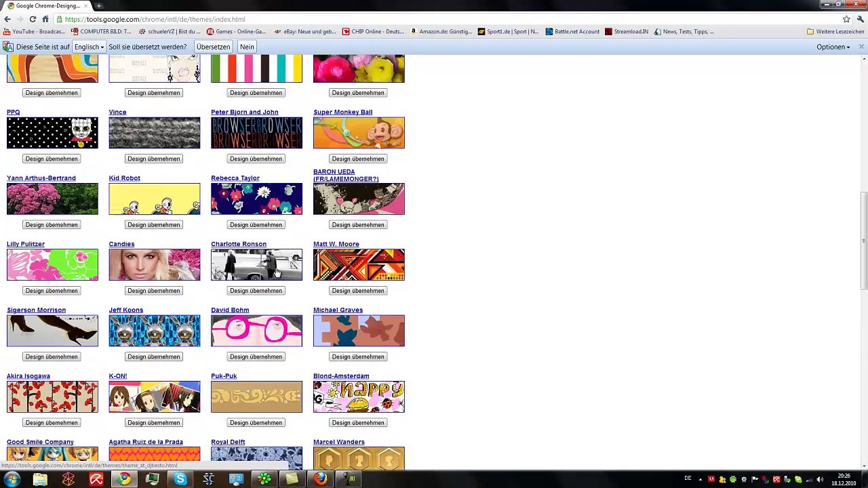Open the CHIP Online bookmark
Screen dimensions: 868x488
pos(373,31)
